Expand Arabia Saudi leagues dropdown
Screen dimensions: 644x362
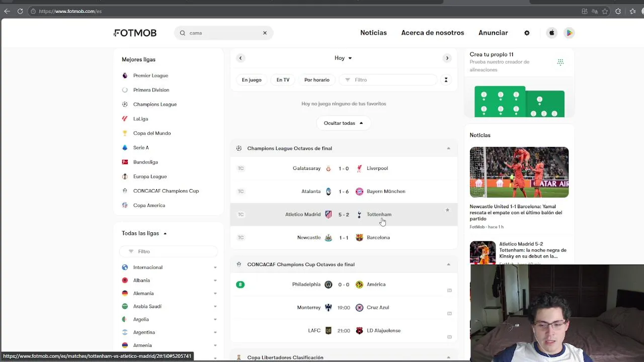[x=215, y=307]
